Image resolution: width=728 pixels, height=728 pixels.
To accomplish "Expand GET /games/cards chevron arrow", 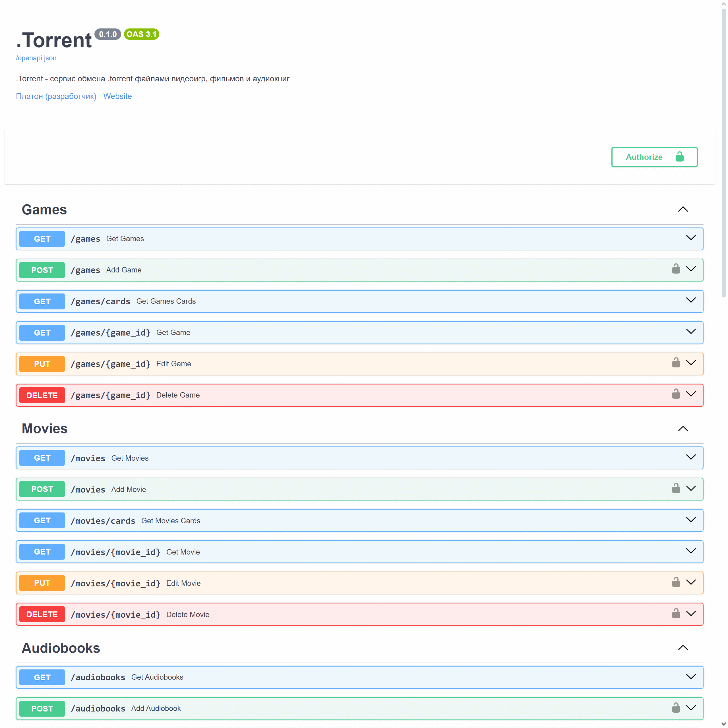I will (691, 300).
